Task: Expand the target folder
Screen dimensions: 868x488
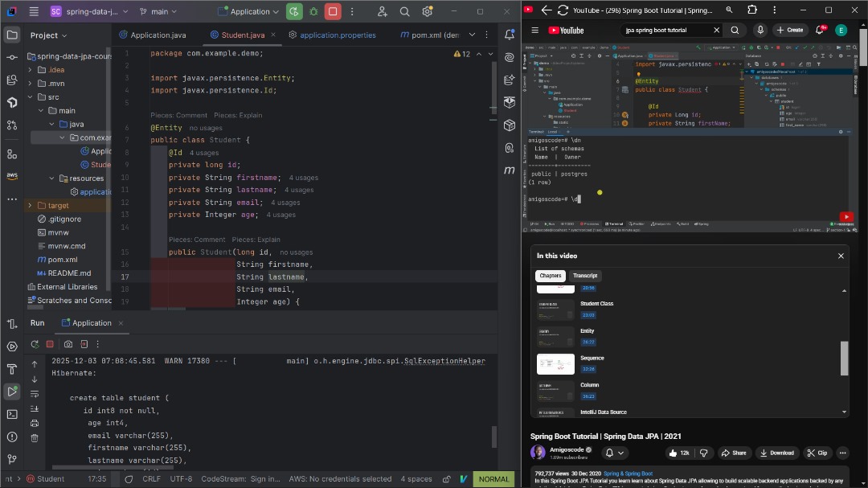Action: pos(30,206)
